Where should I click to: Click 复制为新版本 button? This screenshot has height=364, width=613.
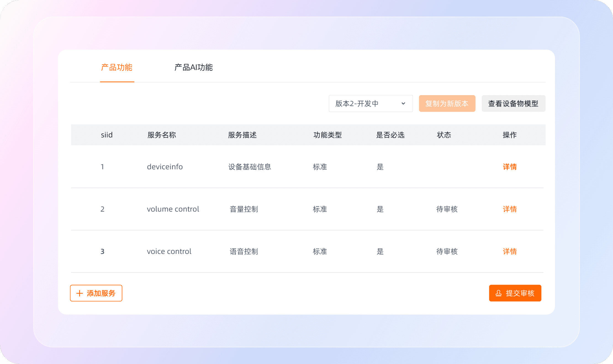[x=447, y=103]
